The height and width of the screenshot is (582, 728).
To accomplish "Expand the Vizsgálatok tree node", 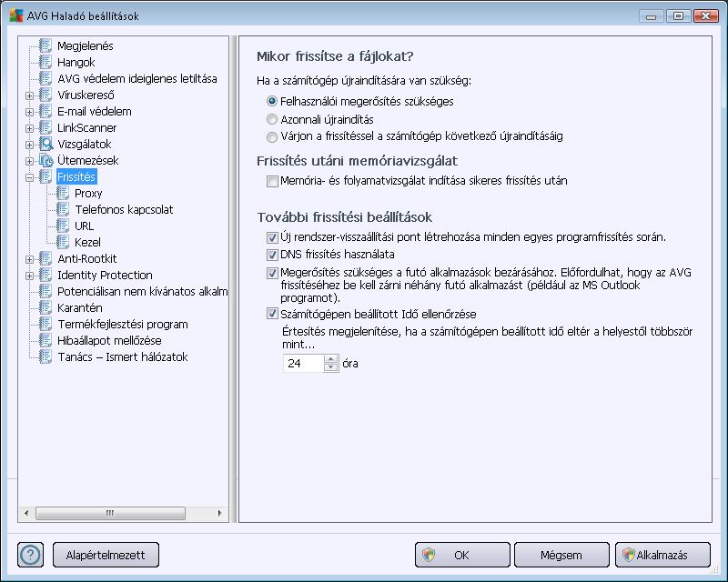I will (30, 145).
